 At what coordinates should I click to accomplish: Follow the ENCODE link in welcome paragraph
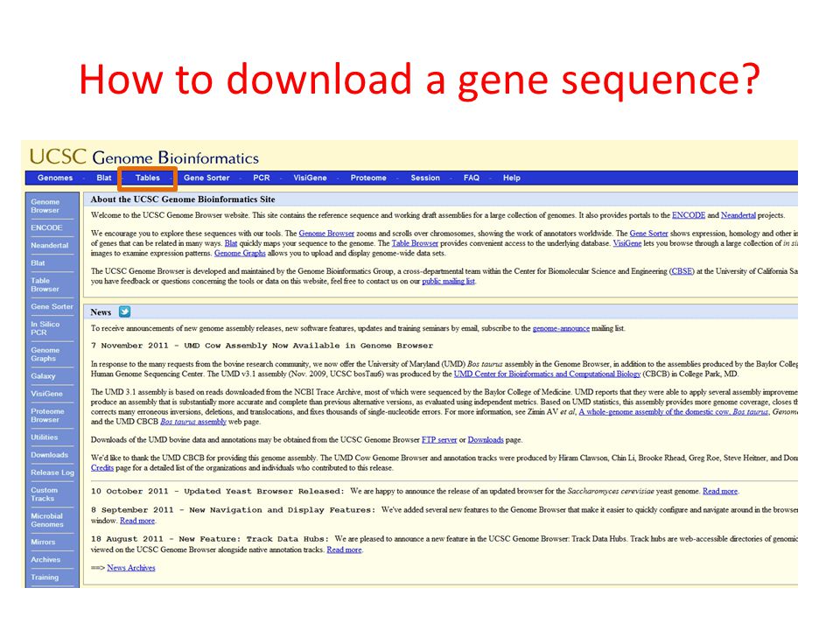point(689,215)
